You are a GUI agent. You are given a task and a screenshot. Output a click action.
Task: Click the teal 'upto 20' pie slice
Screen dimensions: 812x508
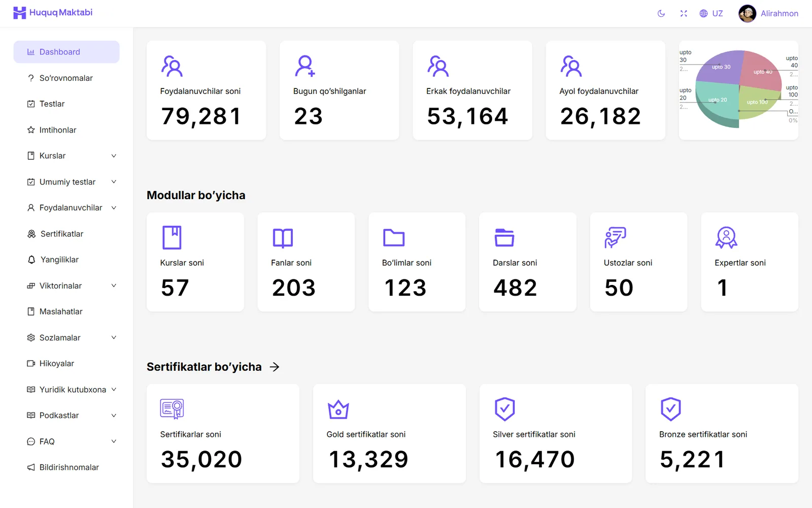coord(717,101)
